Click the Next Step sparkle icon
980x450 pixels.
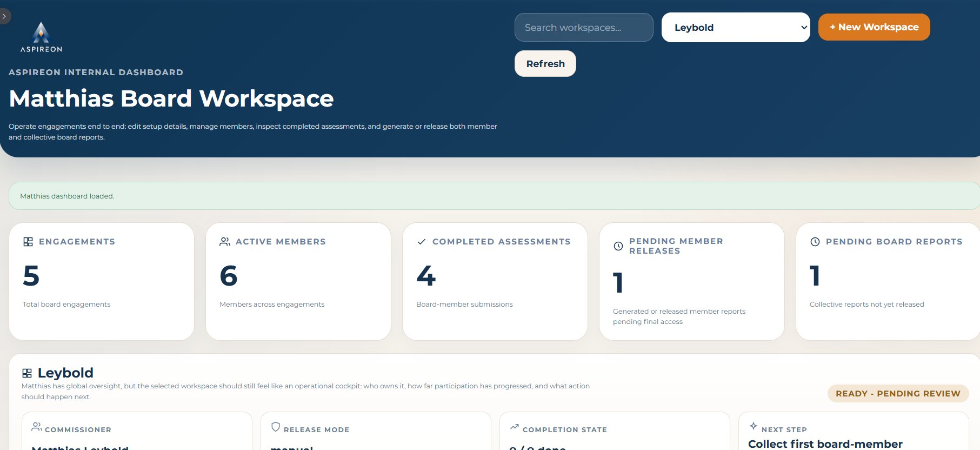click(754, 426)
